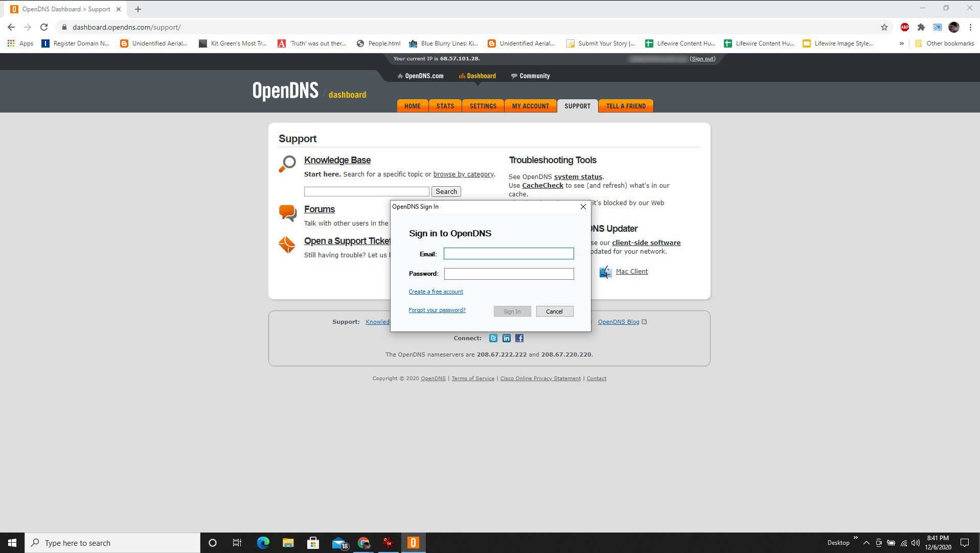Open the Apps shortcut in bookmarks bar

click(20, 43)
